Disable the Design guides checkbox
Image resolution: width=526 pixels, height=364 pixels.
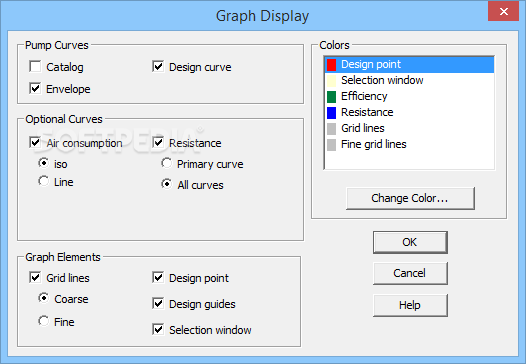point(158,303)
